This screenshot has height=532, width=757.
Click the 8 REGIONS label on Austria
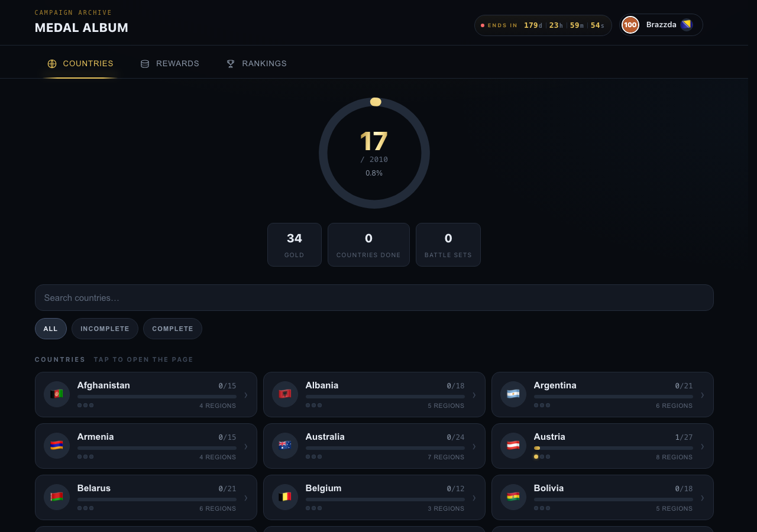[674, 458]
